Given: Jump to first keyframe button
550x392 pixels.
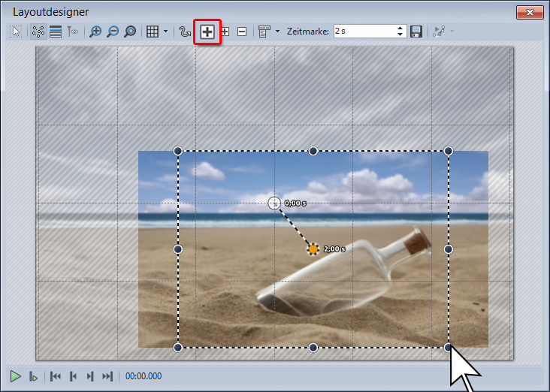Looking at the screenshot, I should point(56,375).
